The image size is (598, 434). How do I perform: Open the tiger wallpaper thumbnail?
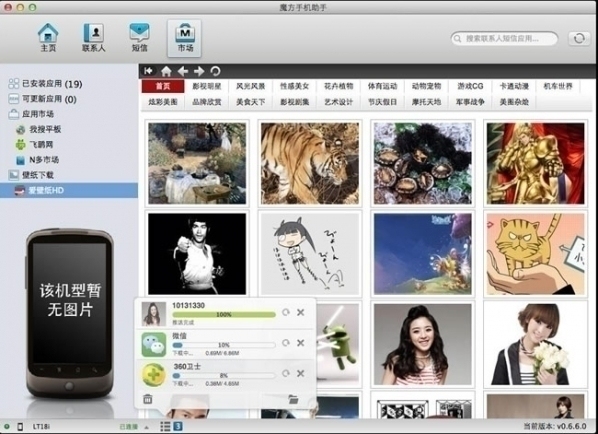(x=310, y=163)
